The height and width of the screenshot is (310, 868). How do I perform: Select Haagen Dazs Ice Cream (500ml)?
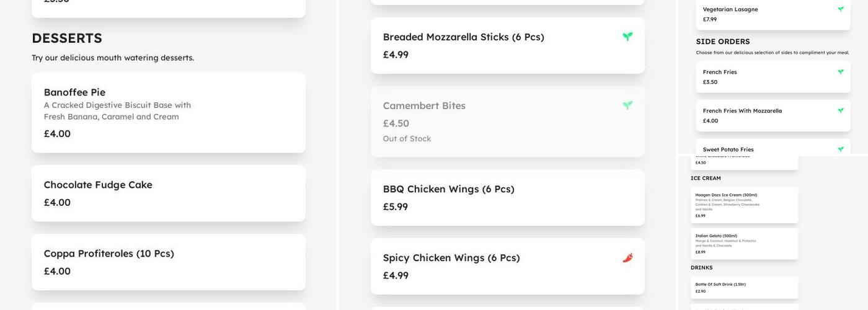pos(744,205)
